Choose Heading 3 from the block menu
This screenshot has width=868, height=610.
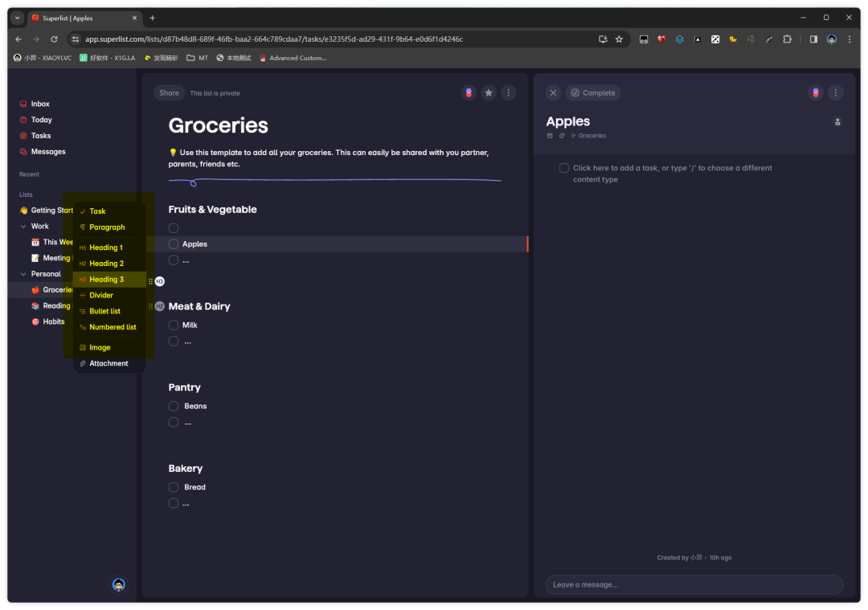(106, 280)
